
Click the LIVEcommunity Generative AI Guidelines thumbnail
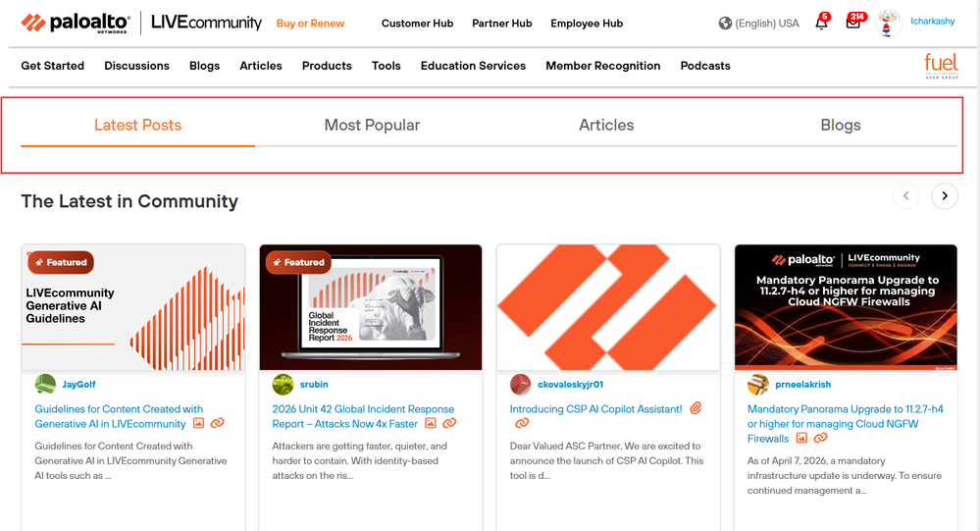point(133,307)
